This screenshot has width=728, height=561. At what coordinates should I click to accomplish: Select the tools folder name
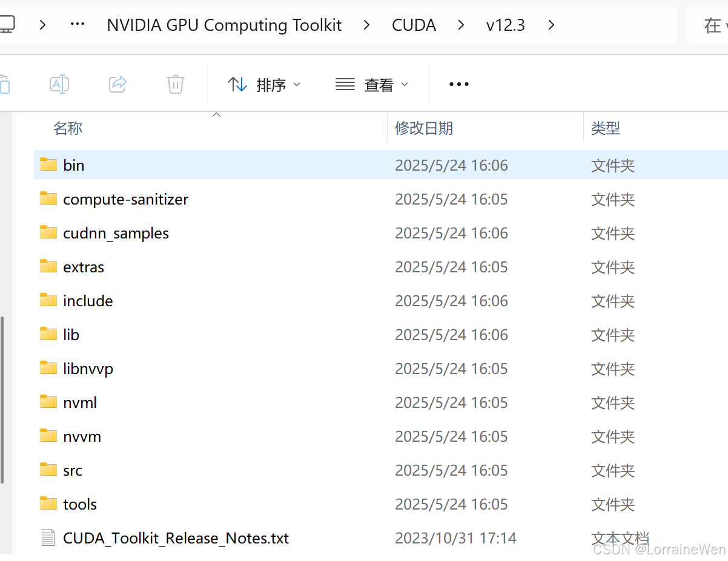(80, 504)
